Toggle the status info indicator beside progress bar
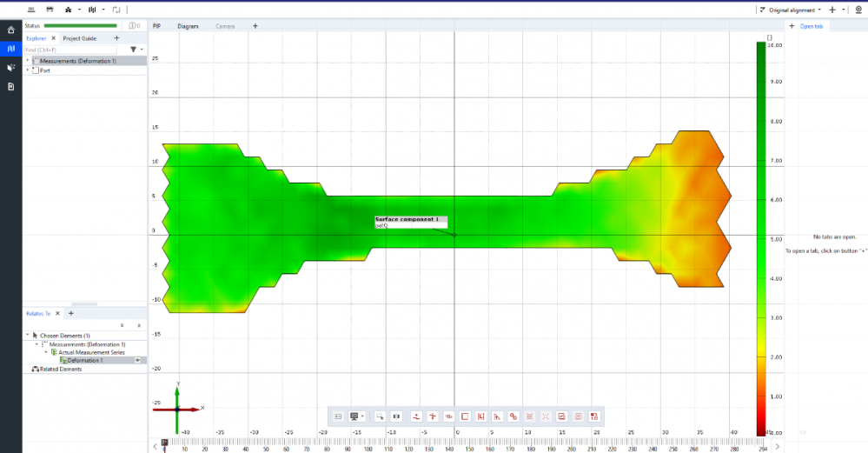868x453 pixels. (x=134, y=26)
